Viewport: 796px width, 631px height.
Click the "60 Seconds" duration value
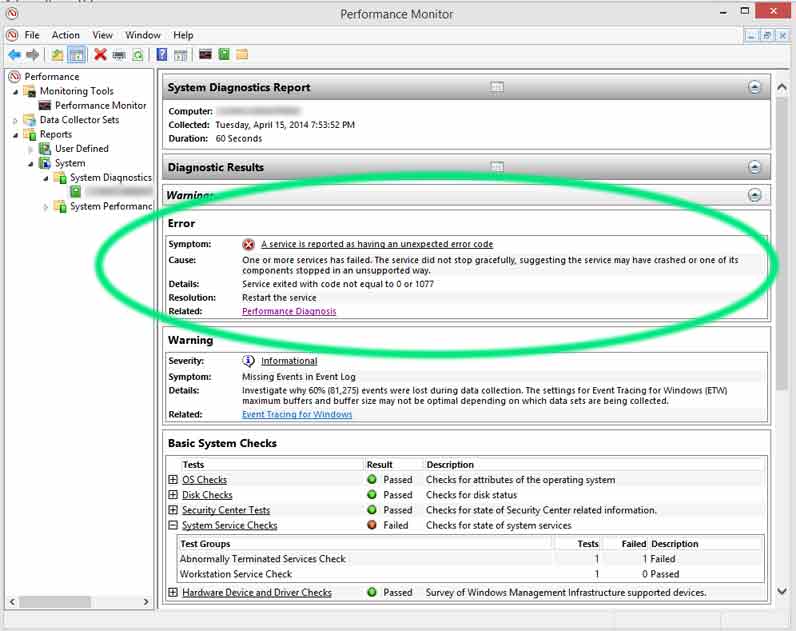(239, 139)
